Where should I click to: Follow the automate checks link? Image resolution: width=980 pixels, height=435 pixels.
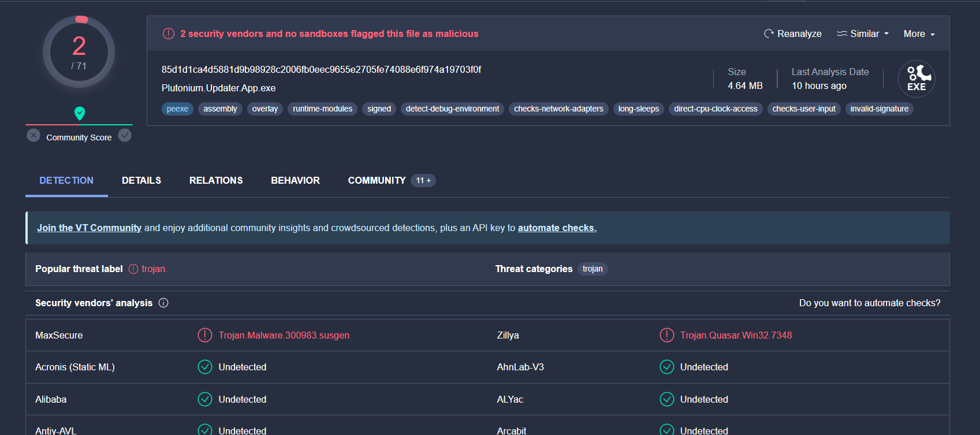pyautogui.click(x=557, y=228)
